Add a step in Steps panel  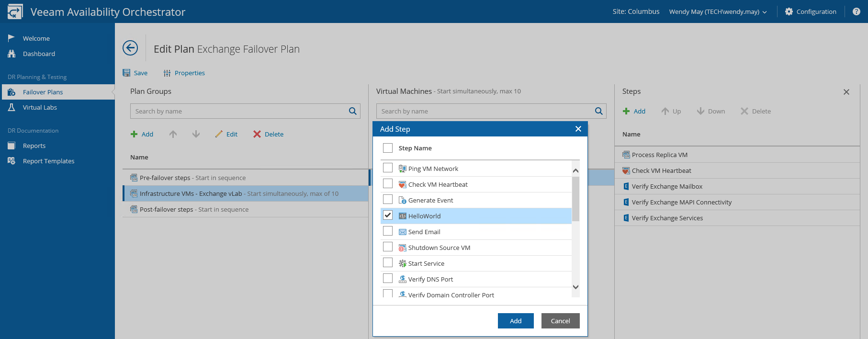634,111
